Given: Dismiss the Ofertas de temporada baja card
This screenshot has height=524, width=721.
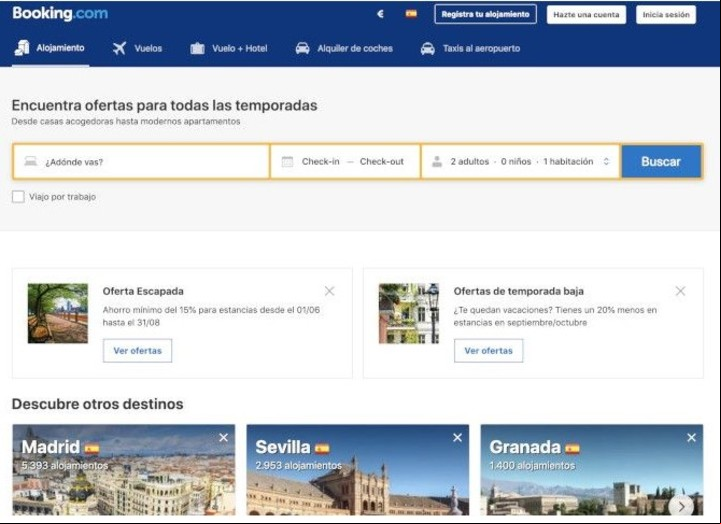Looking at the screenshot, I should [680, 291].
